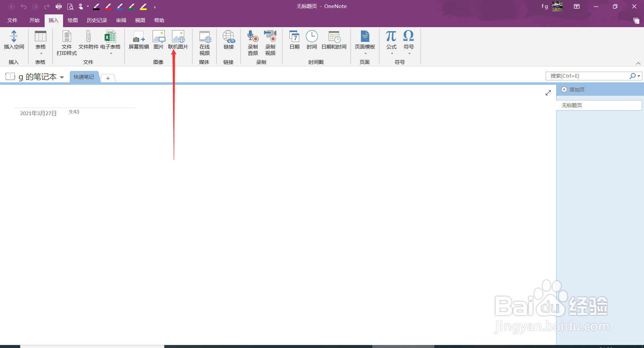Viewport: 644px width, 348px height.
Task: Open Page Templates
Action: 365,36
